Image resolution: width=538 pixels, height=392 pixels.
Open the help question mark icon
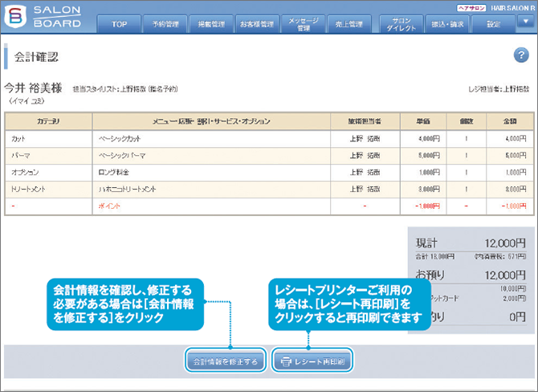tap(520, 55)
